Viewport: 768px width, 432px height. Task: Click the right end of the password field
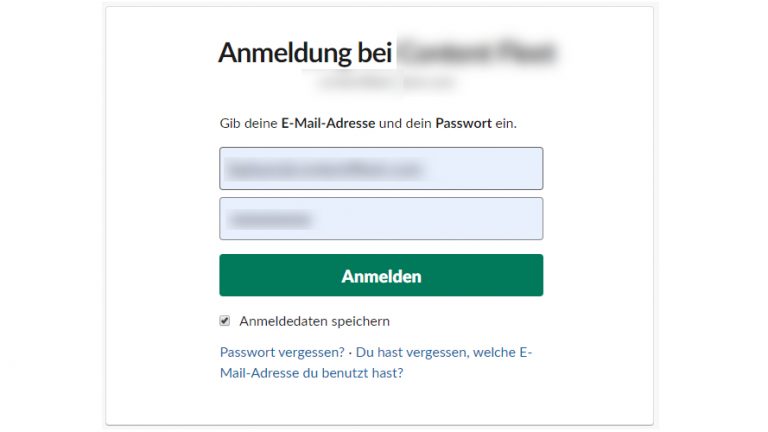[x=528, y=218]
